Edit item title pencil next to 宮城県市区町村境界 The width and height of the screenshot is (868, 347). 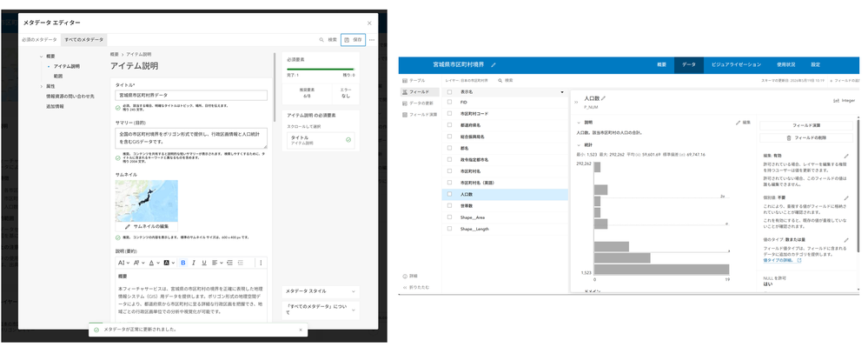pos(494,65)
